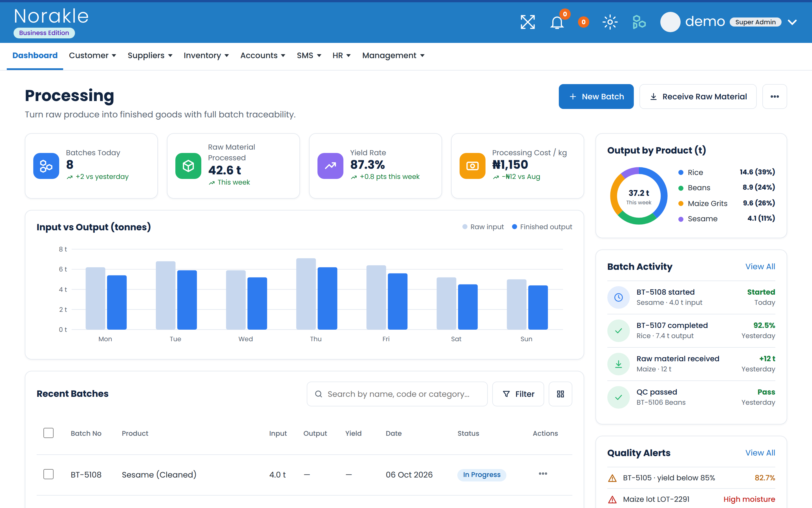Expand the Suppliers menu
The width and height of the screenshot is (812, 508).
(150, 55)
